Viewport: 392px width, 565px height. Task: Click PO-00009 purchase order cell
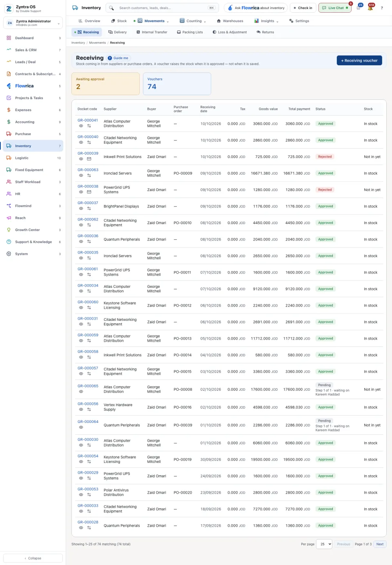click(183, 174)
